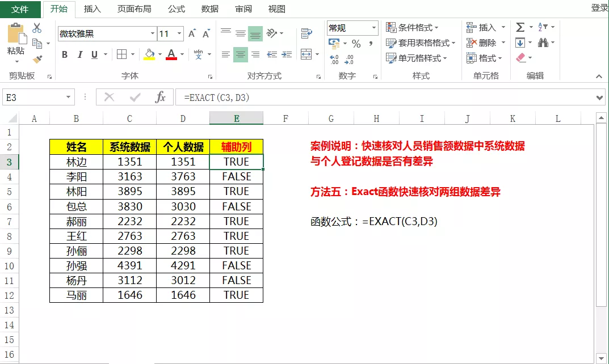
Task: Open the font name dropdown 微软雅黑
Action: point(153,34)
